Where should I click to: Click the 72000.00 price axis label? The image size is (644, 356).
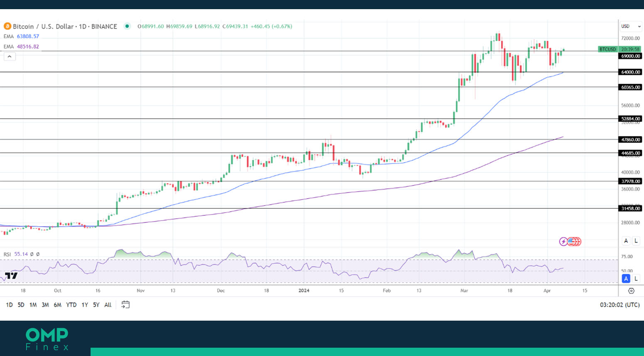[630, 38]
